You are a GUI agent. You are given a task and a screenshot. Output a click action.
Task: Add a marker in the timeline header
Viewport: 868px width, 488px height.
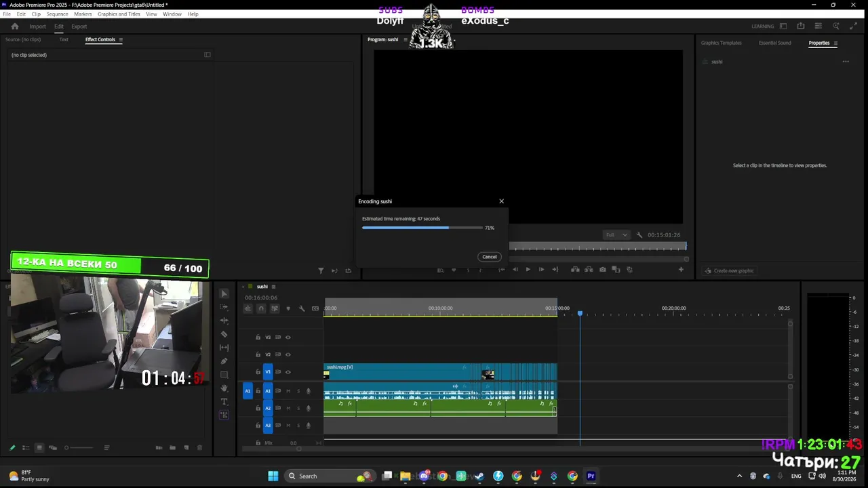(288, 308)
